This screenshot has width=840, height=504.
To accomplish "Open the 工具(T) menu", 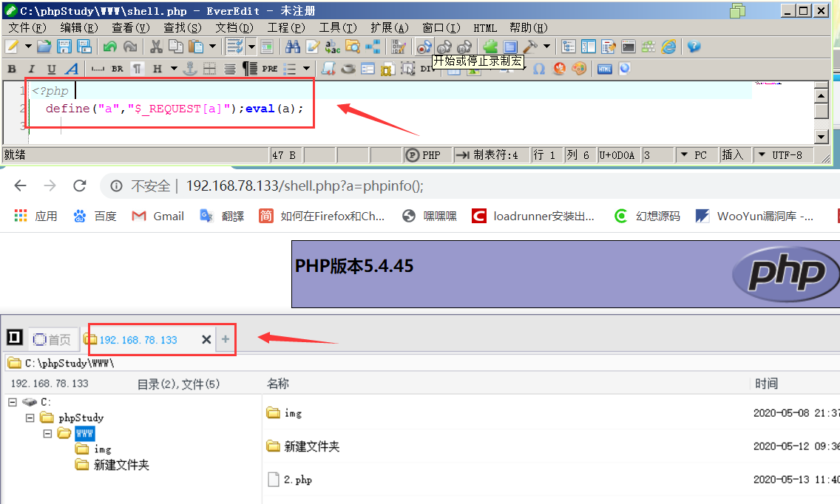I will tap(338, 28).
